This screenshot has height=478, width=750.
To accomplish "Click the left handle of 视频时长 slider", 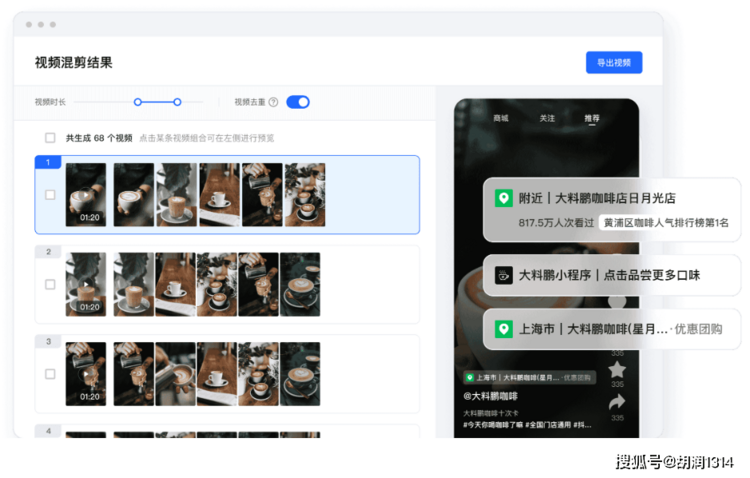I will coord(138,102).
